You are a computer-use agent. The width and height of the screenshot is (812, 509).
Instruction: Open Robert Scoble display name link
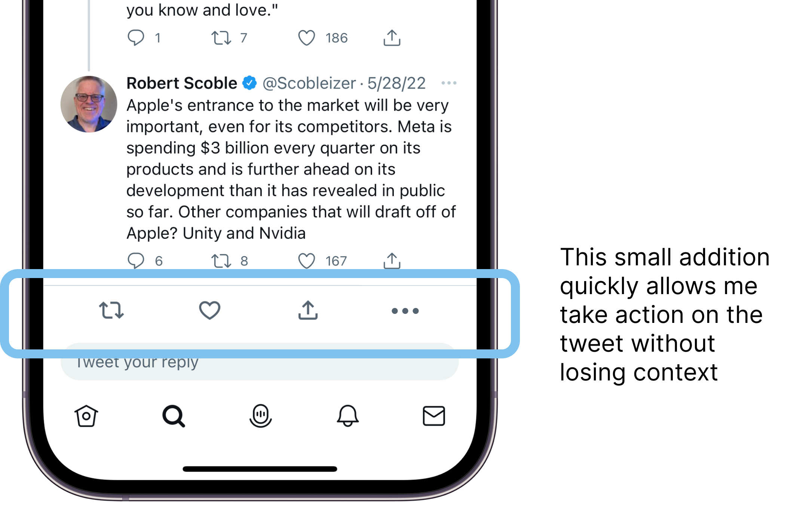point(182,83)
